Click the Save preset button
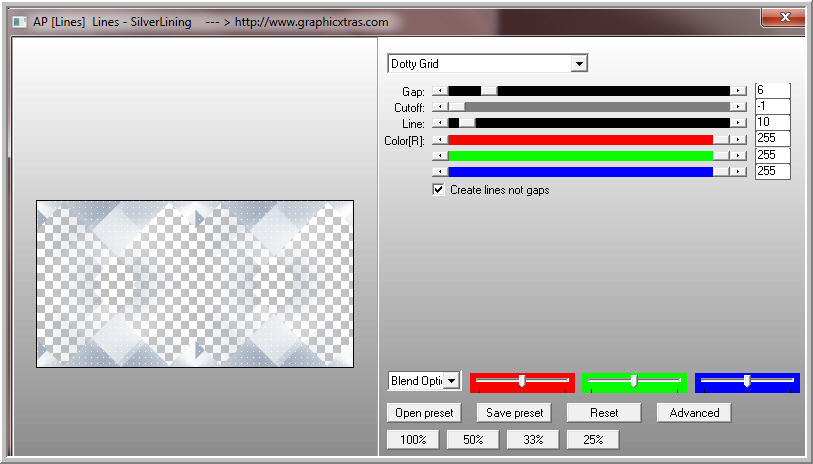 click(514, 413)
